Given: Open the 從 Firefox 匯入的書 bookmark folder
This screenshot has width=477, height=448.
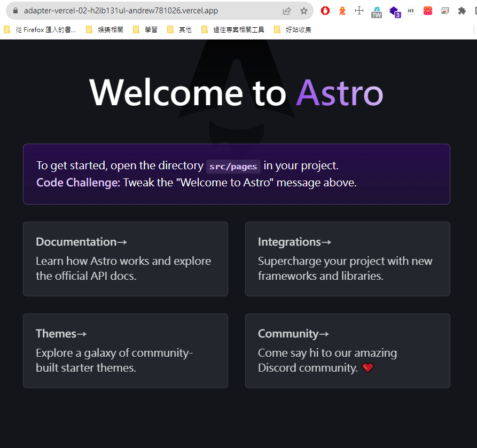Looking at the screenshot, I should [x=40, y=29].
